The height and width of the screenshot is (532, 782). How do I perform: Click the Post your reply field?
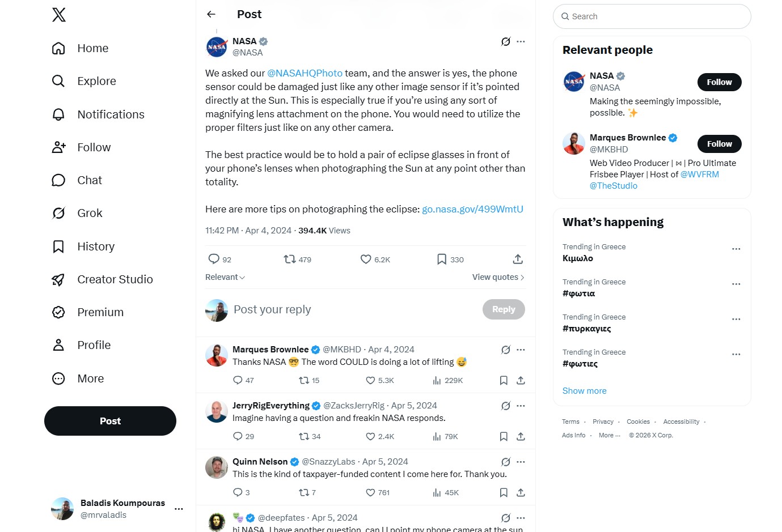(x=354, y=309)
